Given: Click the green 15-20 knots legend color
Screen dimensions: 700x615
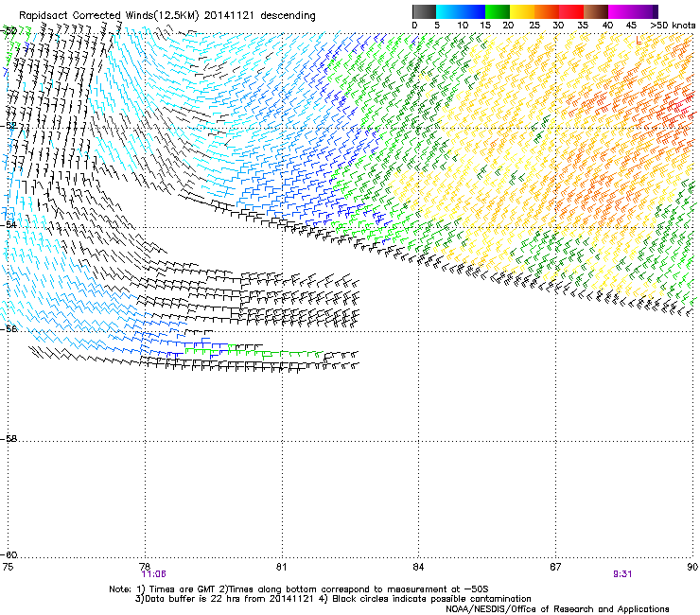Looking at the screenshot, I should pos(498,11).
